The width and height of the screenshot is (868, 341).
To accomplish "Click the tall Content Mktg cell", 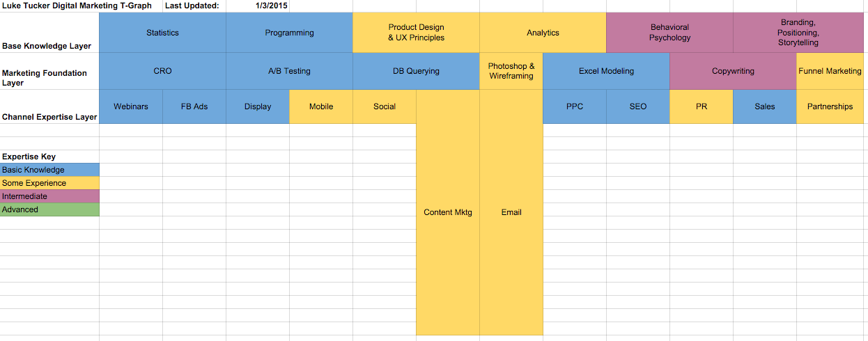I will click(448, 212).
